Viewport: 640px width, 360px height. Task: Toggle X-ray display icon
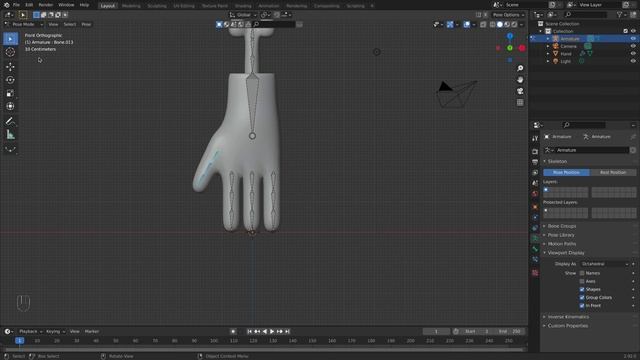(x=483, y=24)
